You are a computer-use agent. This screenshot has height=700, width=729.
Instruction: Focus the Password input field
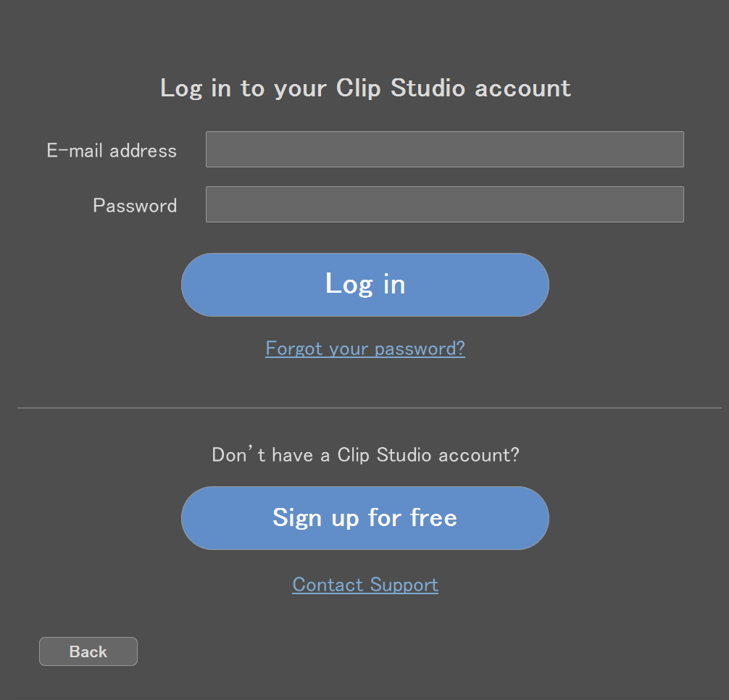(444, 204)
